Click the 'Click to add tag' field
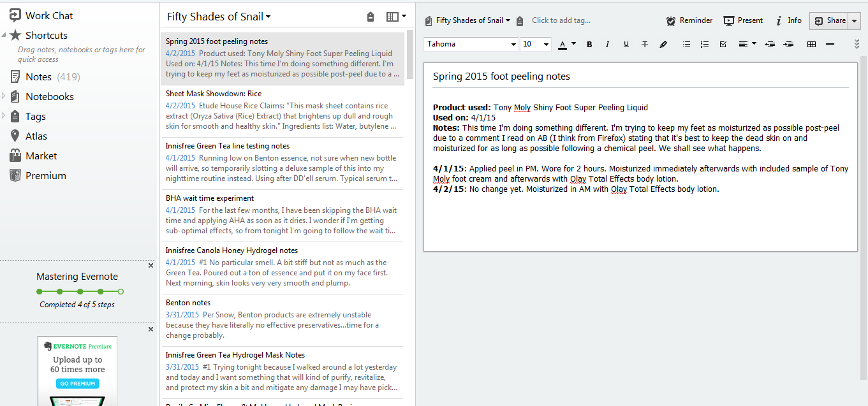The width and height of the screenshot is (868, 406). coord(561,20)
